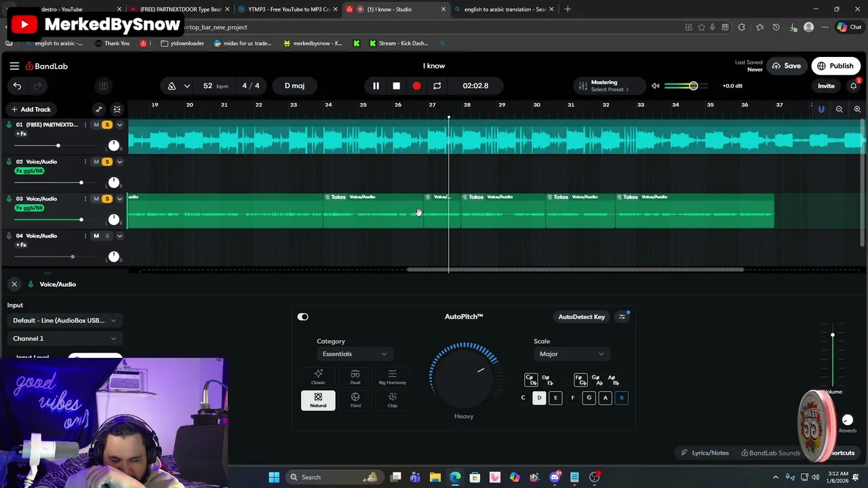Click the Save button
Screen dimensions: 868x488
pos(786,66)
